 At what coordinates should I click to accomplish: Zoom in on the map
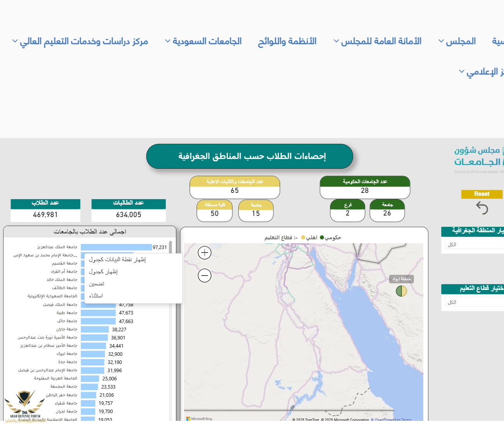(205, 253)
